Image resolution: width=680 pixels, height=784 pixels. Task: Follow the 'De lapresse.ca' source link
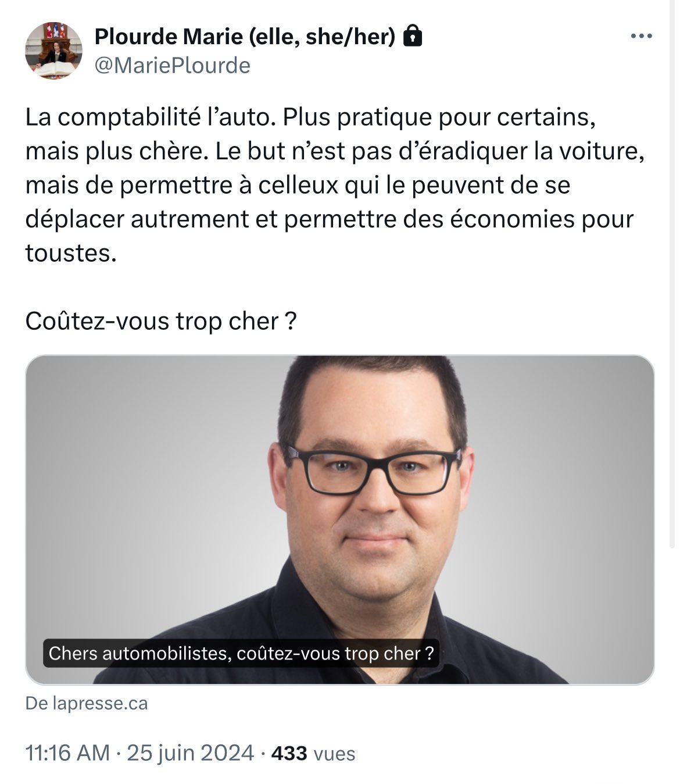pos(87,703)
